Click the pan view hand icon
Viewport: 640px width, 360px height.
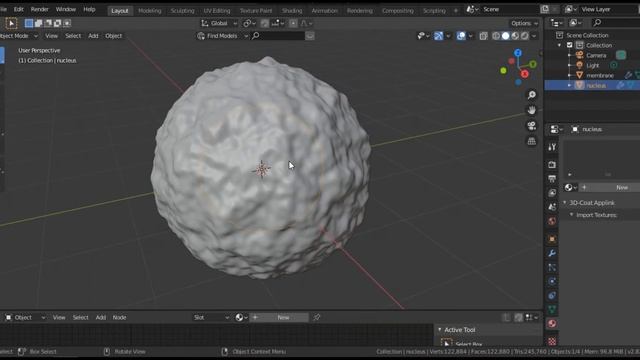click(x=531, y=110)
